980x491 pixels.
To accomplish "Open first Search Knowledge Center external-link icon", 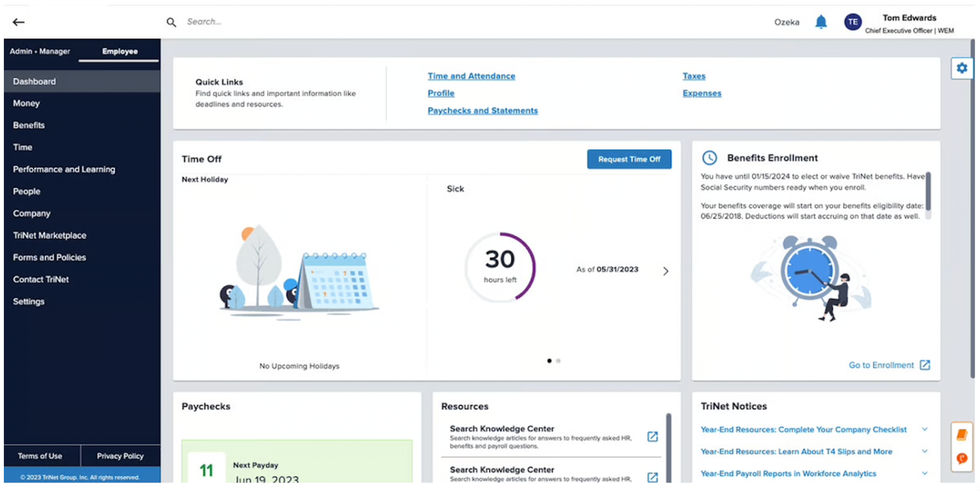I will 653,436.
